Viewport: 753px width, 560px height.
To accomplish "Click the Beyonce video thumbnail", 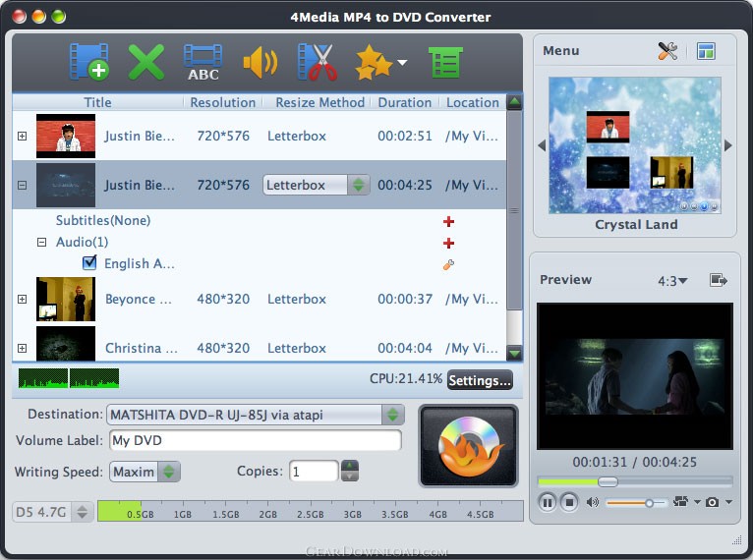I will click(66, 299).
